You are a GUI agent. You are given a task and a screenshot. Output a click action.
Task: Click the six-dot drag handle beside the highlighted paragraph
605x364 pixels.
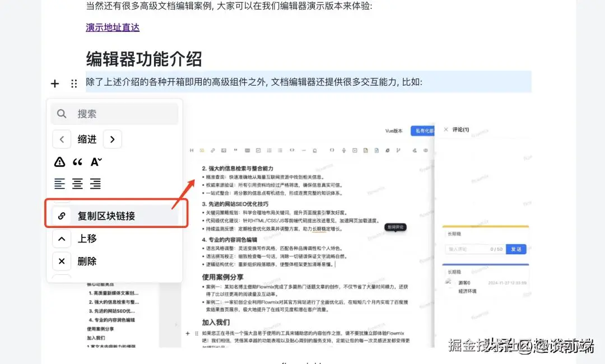coord(74,83)
